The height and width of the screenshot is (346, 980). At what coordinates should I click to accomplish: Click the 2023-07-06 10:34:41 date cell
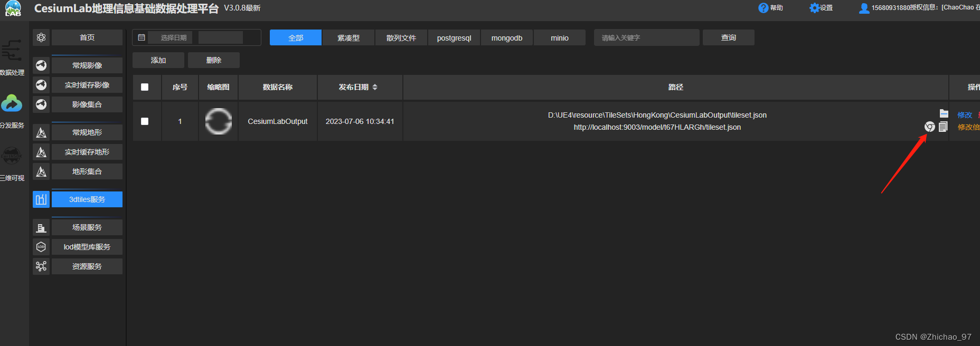pyautogui.click(x=360, y=121)
